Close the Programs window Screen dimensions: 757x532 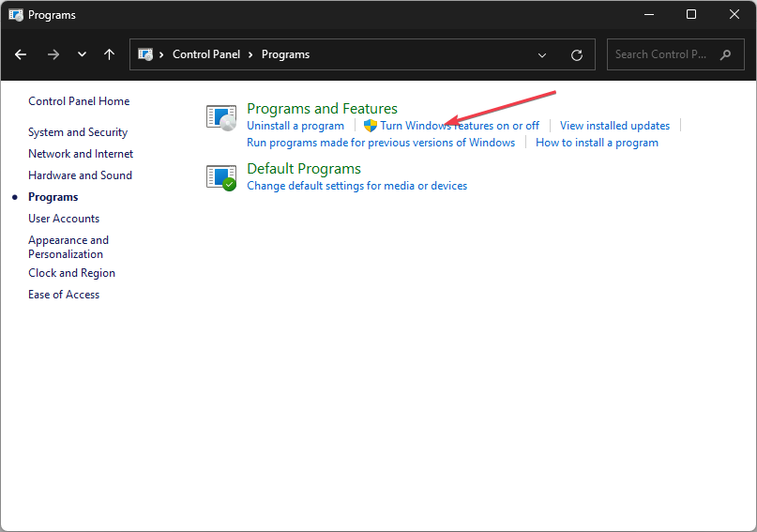734,14
